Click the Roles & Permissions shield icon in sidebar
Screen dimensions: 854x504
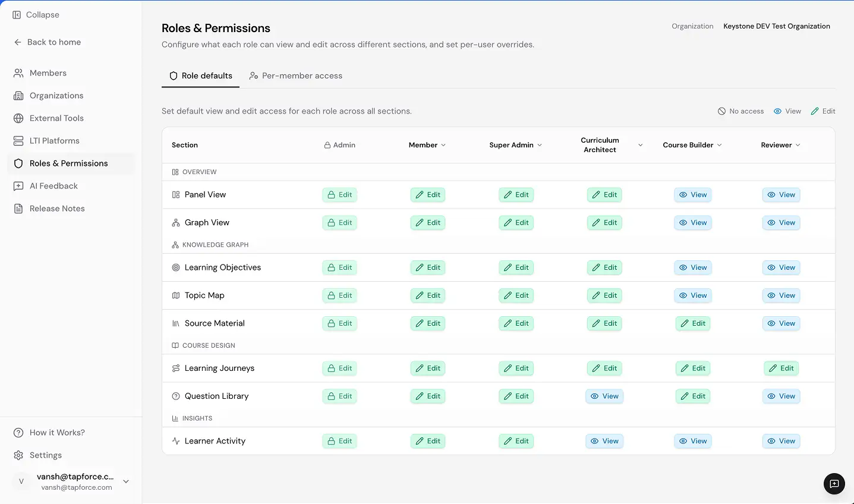18,163
